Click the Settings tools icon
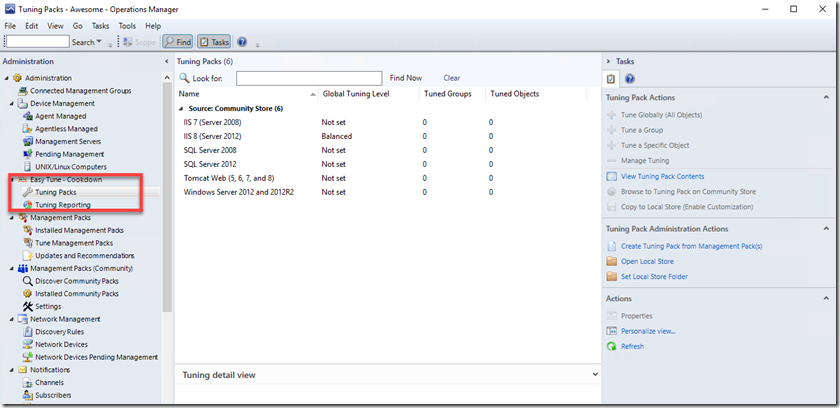The height and width of the screenshot is (408, 840). pyautogui.click(x=28, y=306)
